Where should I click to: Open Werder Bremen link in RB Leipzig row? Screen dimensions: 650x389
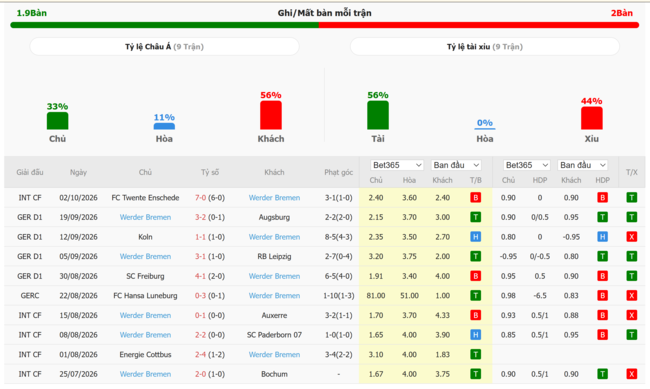(145, 256)
